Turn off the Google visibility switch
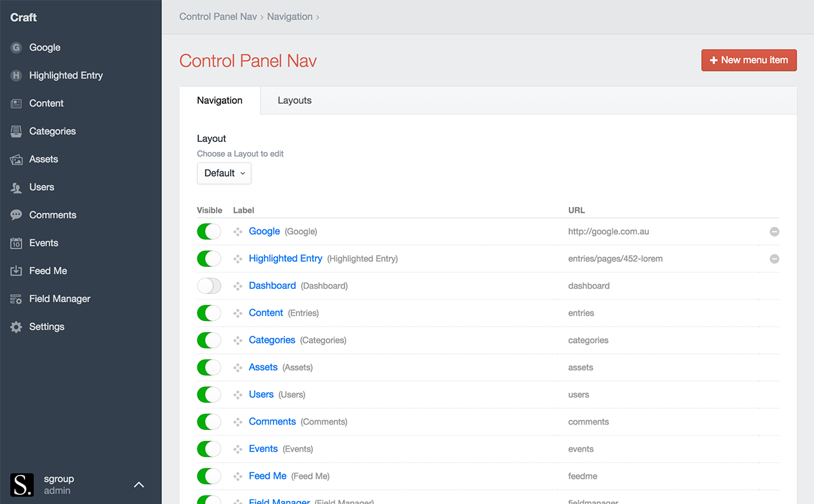The image size is (814, 504). tap(209, 231)
